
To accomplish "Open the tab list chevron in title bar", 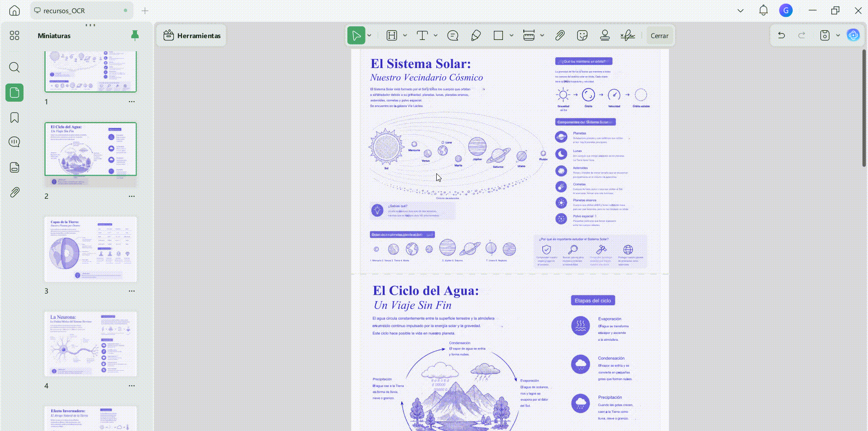I will pos(741,10).
